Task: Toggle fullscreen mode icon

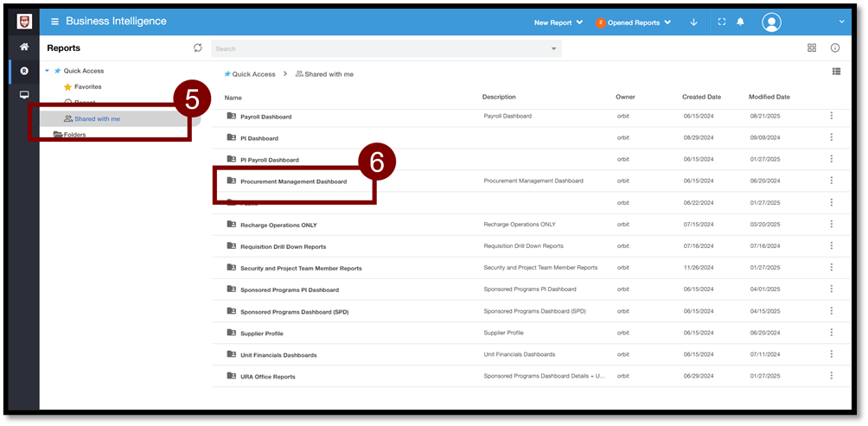Action: point(722,22)
